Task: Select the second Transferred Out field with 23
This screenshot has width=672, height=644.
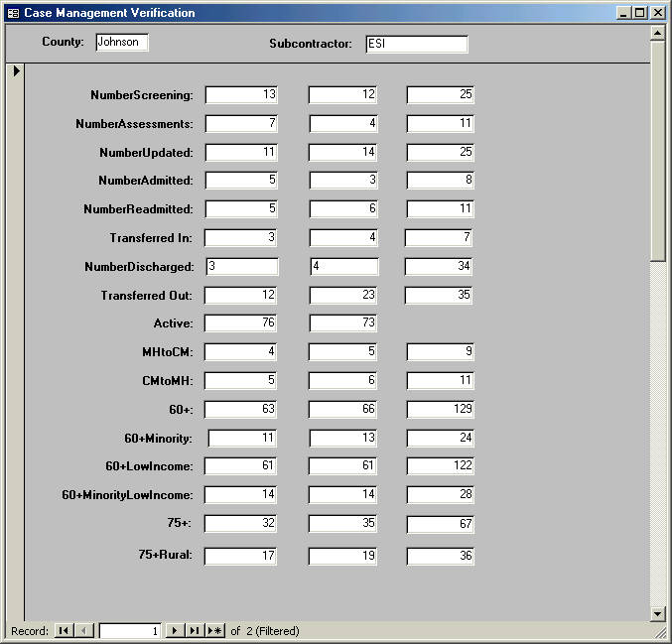Action: click(342, 295)
